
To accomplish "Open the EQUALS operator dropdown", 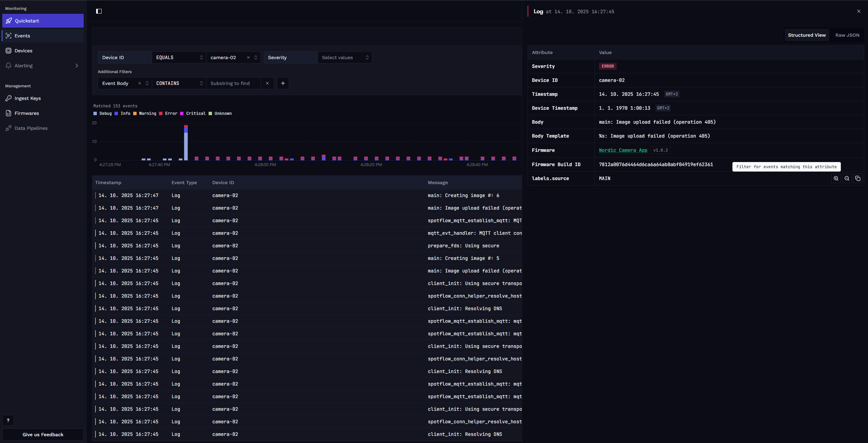I will (179, 57).
